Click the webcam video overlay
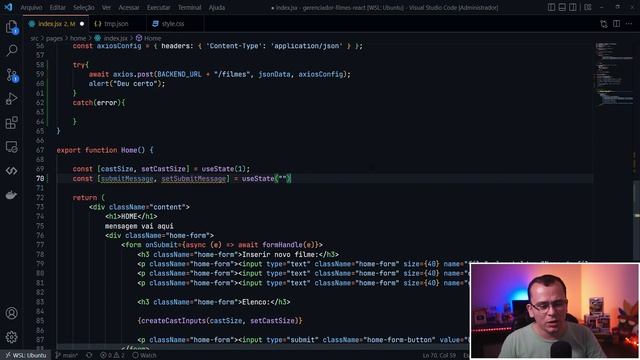The image size is (640, 360). pyautogui.click(x=555, y=311)
